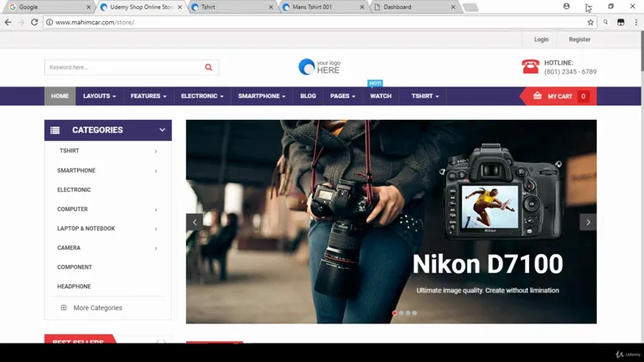The width and height of the screenshot is (644, 362).
Task: Close the Google tab
Action: [88, 7]
